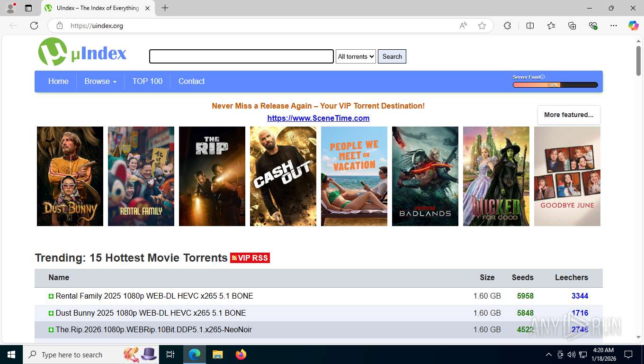644x364 pixels.
Task: Click The Rip movie poster
Action: coord(212,176)
